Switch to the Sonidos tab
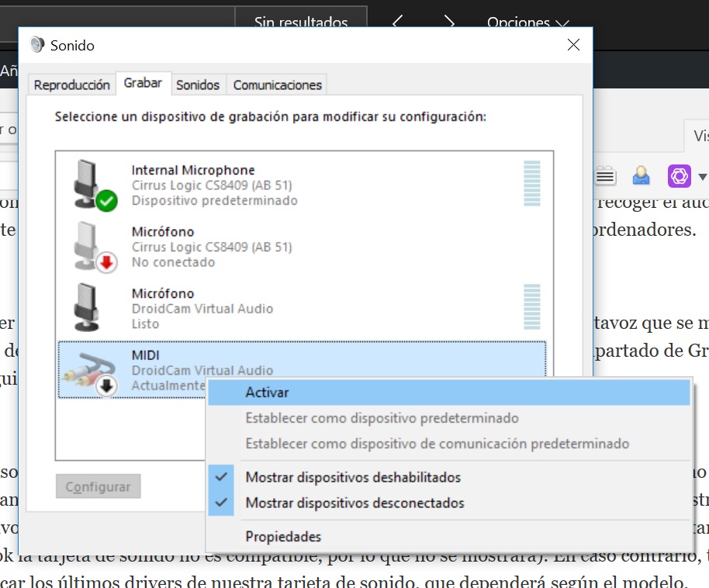 click(198, 85)
